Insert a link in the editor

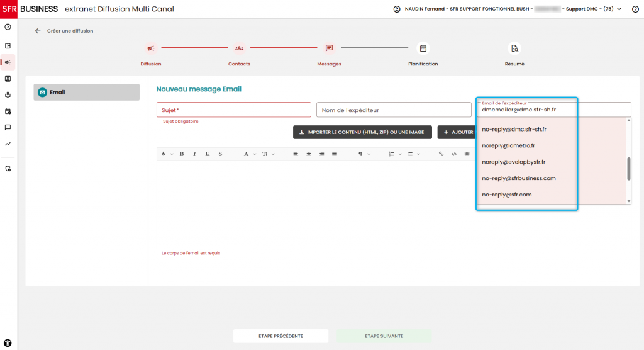click(441, 154)
